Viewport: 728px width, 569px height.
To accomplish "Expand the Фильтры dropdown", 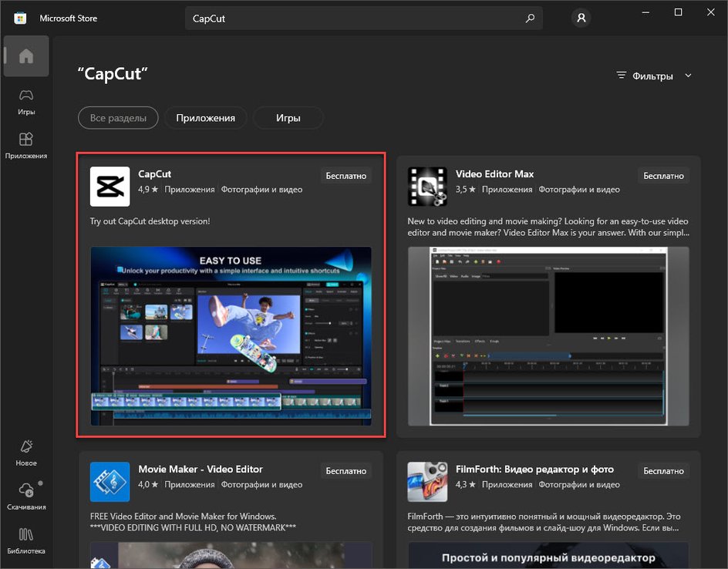I will [654, 76].
